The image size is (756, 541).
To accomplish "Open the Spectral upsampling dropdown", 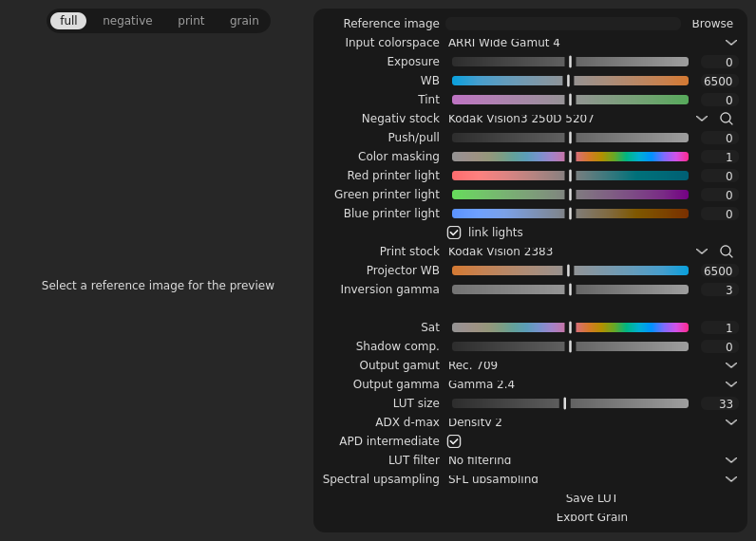I will [x=593, y=479].
